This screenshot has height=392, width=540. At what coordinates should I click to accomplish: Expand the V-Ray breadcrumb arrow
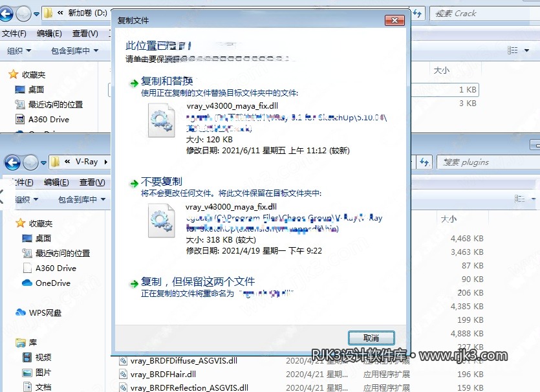click(x=105, y=162)
